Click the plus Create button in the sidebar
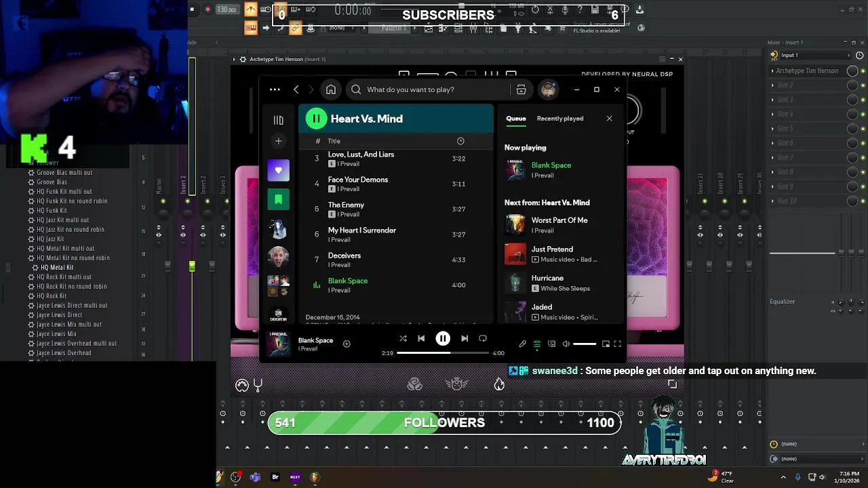This screenshot has width=868, height=488. (x=278, y=141)
